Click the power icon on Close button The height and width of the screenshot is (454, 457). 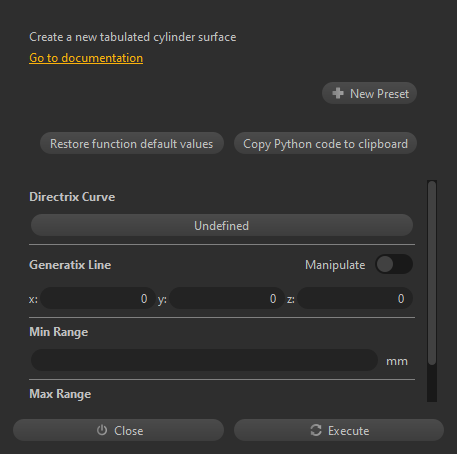coord(102,430)
